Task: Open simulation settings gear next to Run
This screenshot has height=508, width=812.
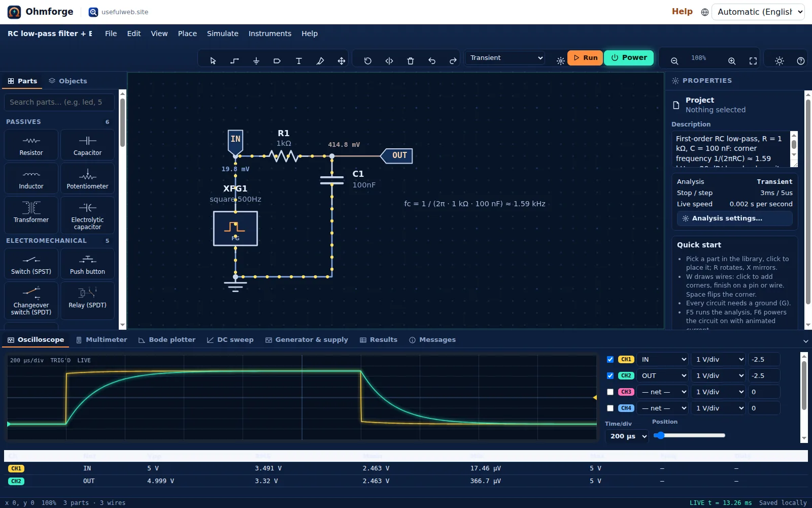Action: 560,60
